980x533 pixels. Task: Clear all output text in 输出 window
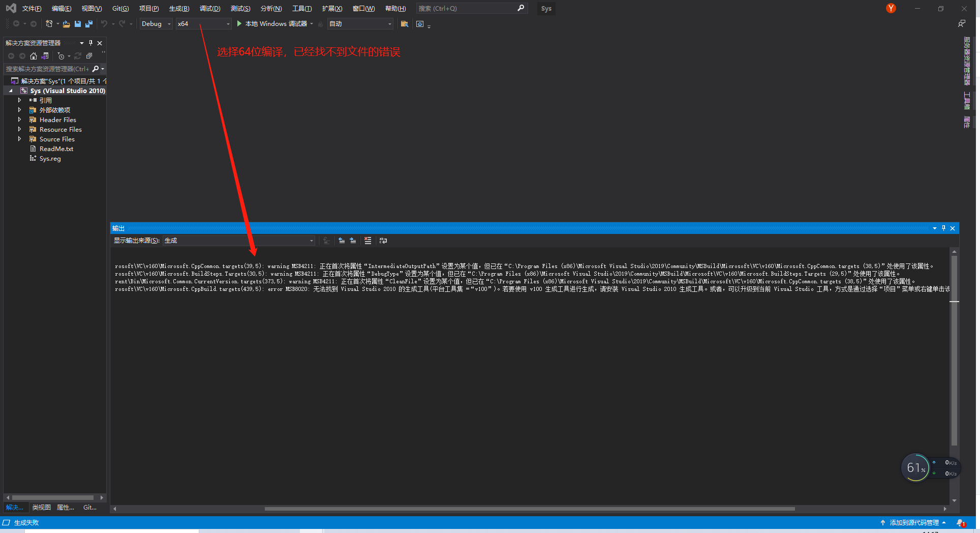point(368,241)
